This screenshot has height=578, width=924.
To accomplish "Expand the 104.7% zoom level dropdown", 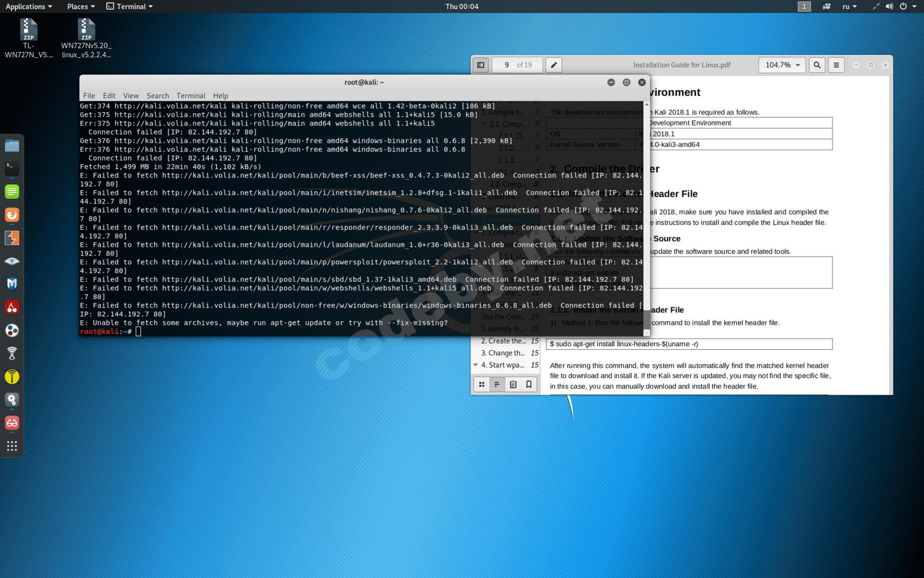I will [x=783, y=65].
